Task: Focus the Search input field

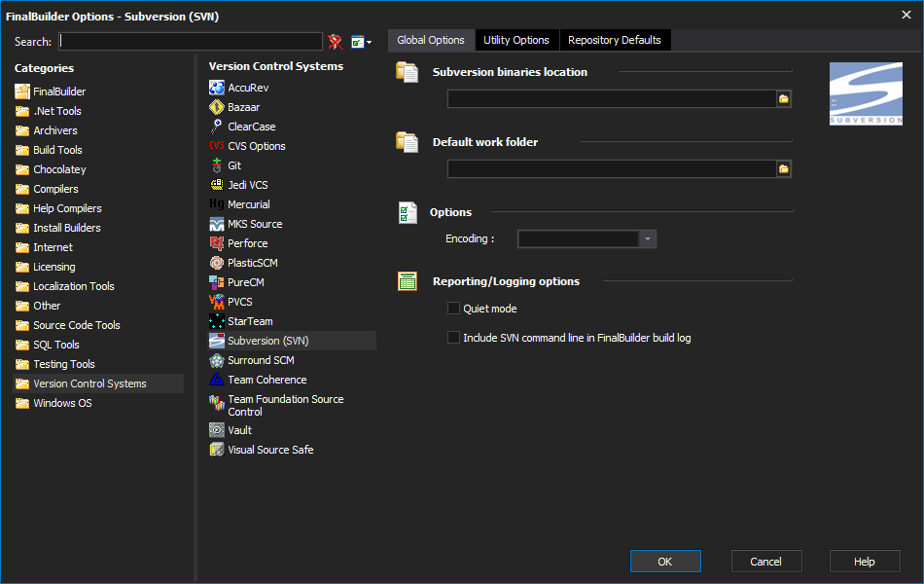Action: tap(191, 41)
